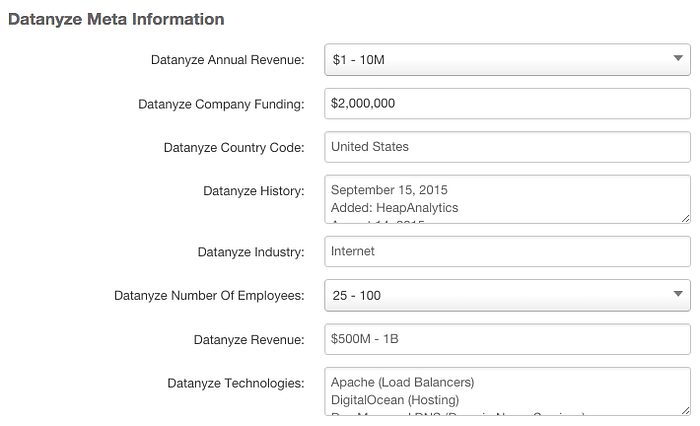Click the Technologies textarea resize handle
Image resolution: width=700 pixels, height=426 pixels.
point(685,411)
